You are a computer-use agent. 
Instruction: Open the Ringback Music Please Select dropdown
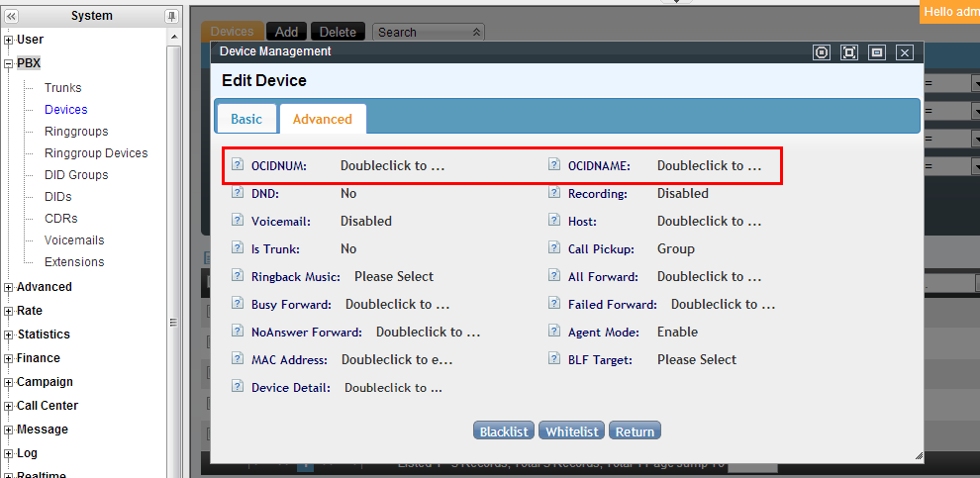click(393, 276)
